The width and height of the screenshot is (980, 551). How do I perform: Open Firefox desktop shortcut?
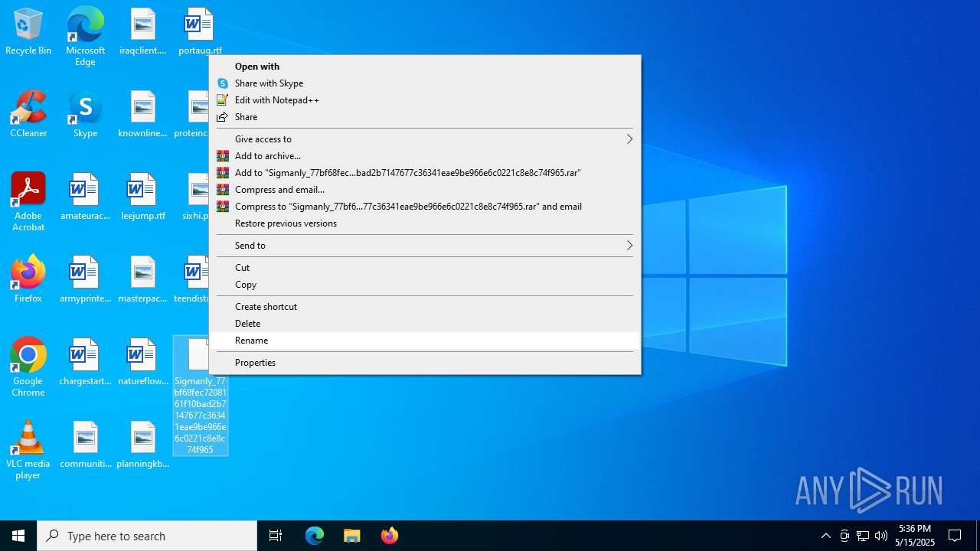pos(28,280)
